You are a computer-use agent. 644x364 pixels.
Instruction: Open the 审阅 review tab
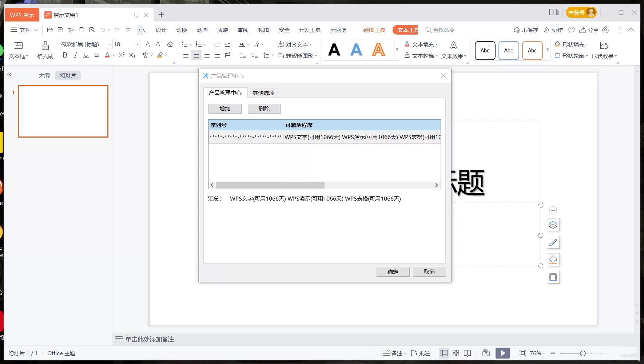[243, 30]
